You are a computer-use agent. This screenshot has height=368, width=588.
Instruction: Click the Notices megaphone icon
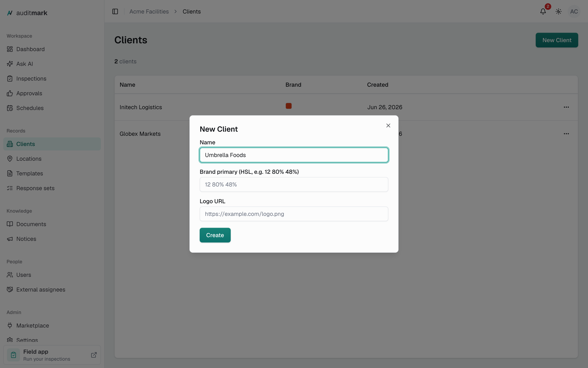pyautogui.click(x=10, y=239)
